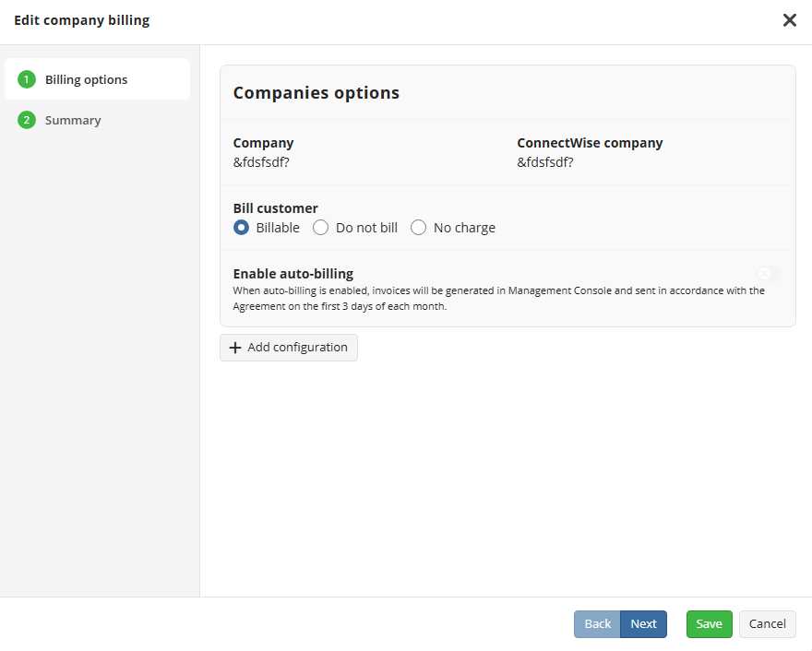Image resolution: width=812 pixels, height=651 pixels.
Task: Click the Company name value &fdsfsdf?
Action: click(x=261, y=162)
